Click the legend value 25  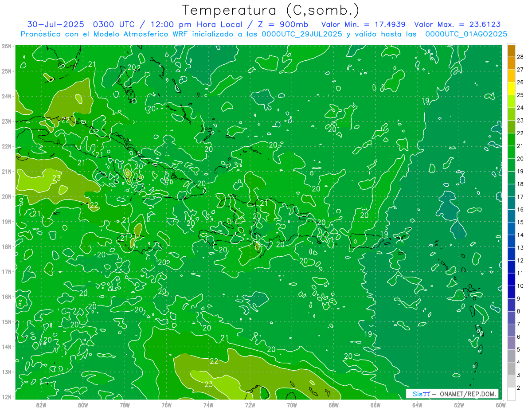click(x=520, y=95)
